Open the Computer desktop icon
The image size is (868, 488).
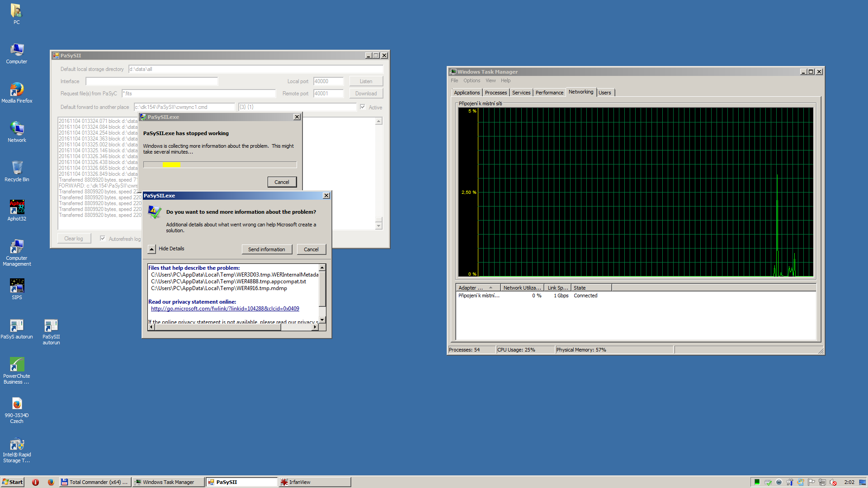click(x=17, y=53)
